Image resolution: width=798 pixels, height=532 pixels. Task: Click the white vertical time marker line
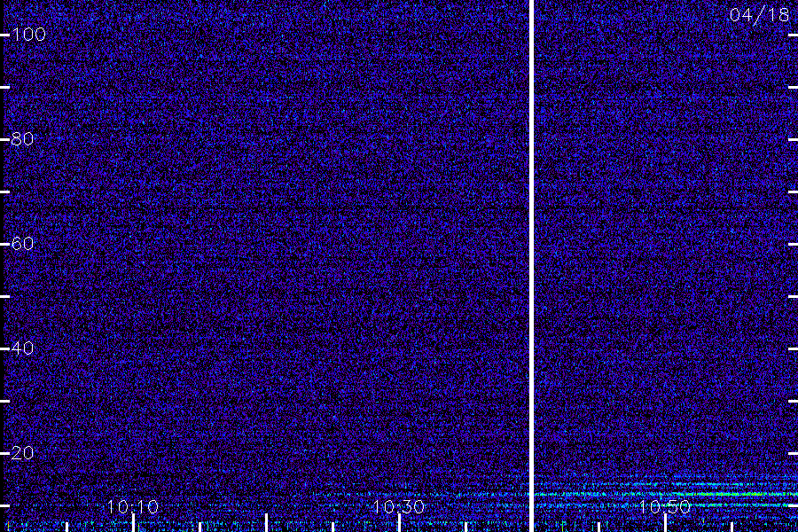point(531,266)
